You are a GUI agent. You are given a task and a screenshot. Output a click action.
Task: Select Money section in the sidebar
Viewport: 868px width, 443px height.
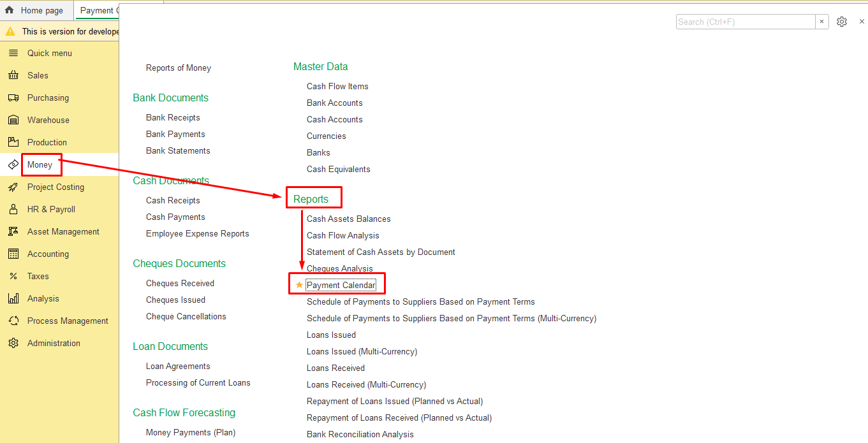(x=40, y=164)
